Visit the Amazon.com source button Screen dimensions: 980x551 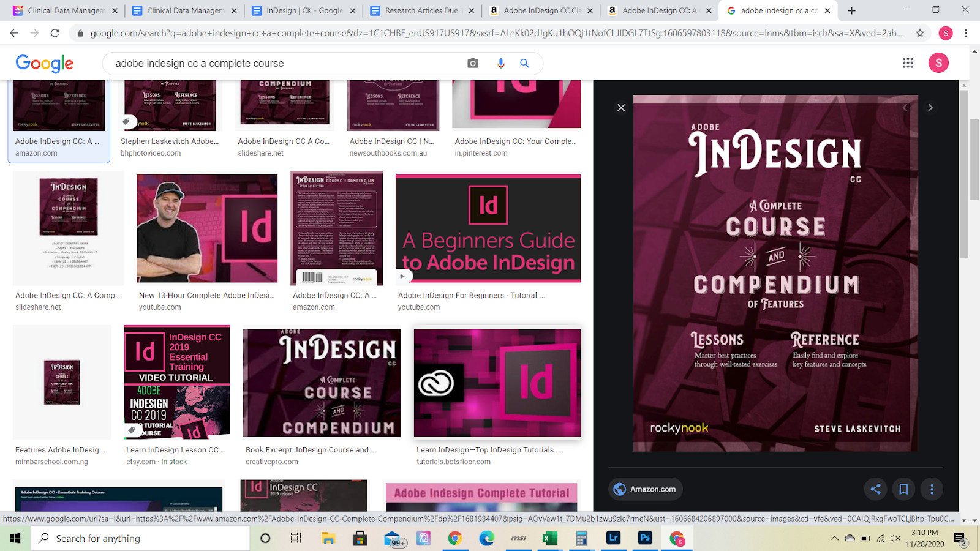(x=646, y=489)
